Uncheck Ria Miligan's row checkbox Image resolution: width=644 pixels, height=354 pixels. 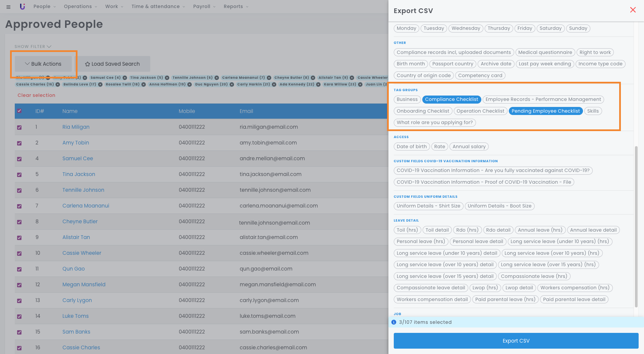pyautogui.click(x=19, y=127)
